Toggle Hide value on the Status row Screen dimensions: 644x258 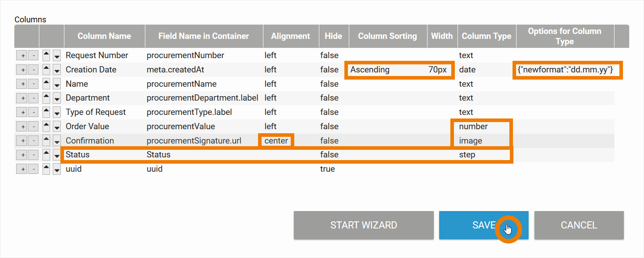click(x=329, y=154)
